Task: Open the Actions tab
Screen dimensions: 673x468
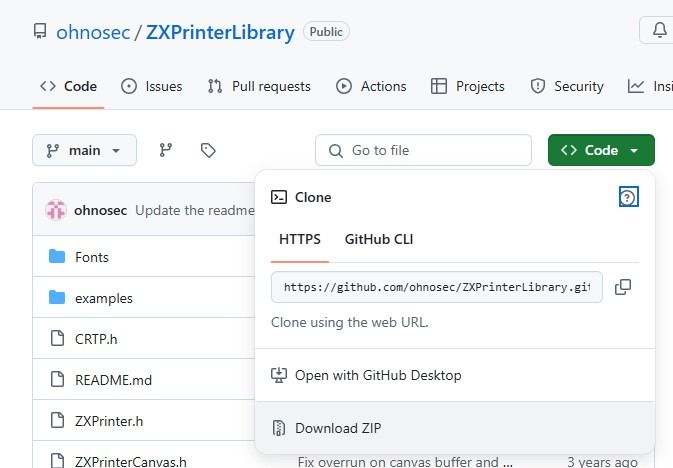Action: [371, 86]
